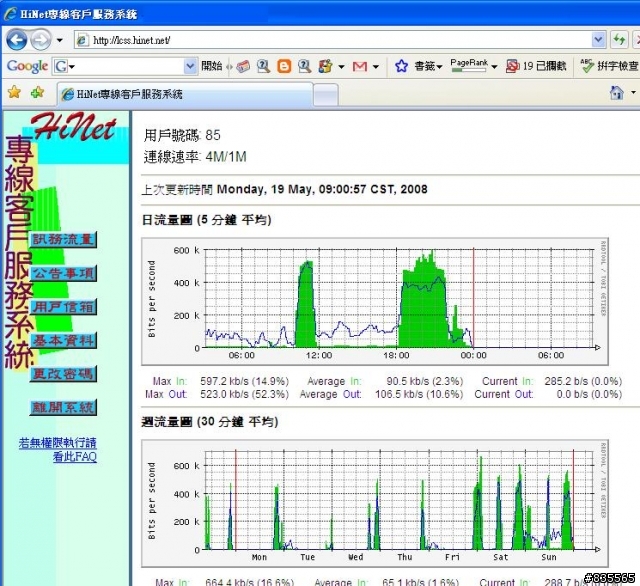Click the daily traffic graph image
Viewport: 640px width, 586px height.
(x=375, y=301)
